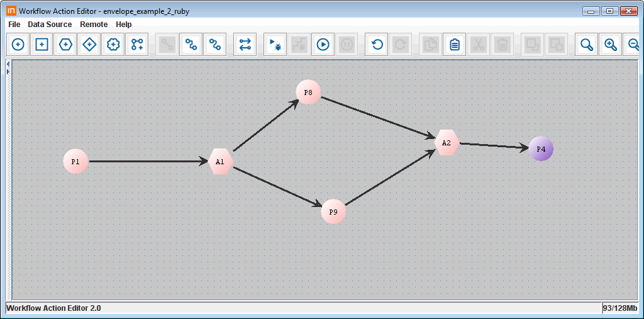Start debug run with bug icon
644x319 pixels.
point(275,45)
